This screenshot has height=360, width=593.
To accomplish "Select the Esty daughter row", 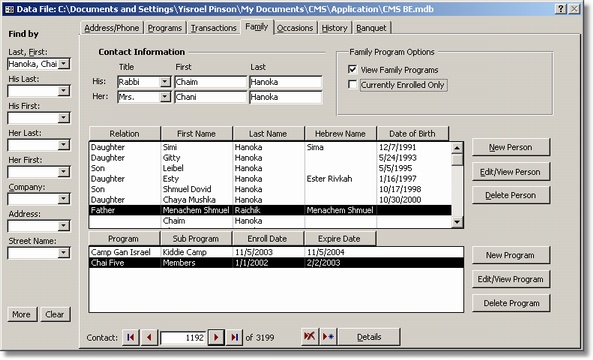I will (270, 178).
